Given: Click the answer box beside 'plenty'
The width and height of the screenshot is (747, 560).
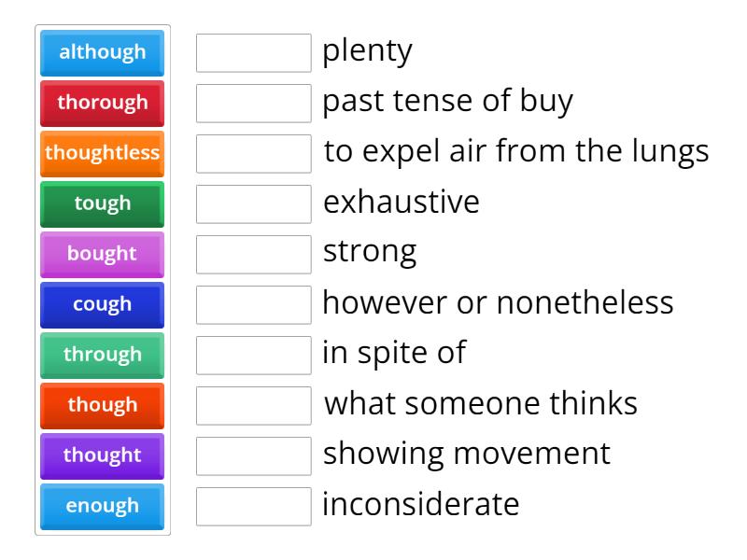Looking at the screenshot, I should pyautogui.click(x=254, y=53).
